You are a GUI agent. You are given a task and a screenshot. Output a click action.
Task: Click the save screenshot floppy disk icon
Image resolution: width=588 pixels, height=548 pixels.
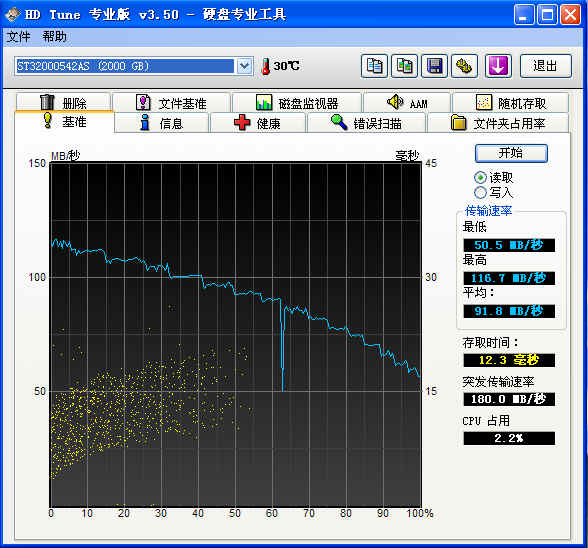pyautogui.click(x=434, y=66)
